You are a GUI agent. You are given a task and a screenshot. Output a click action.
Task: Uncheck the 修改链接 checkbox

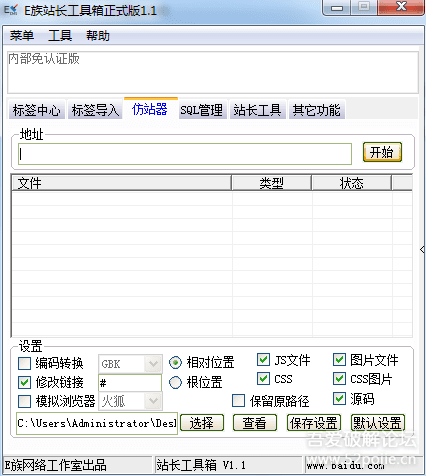[24, 382]
